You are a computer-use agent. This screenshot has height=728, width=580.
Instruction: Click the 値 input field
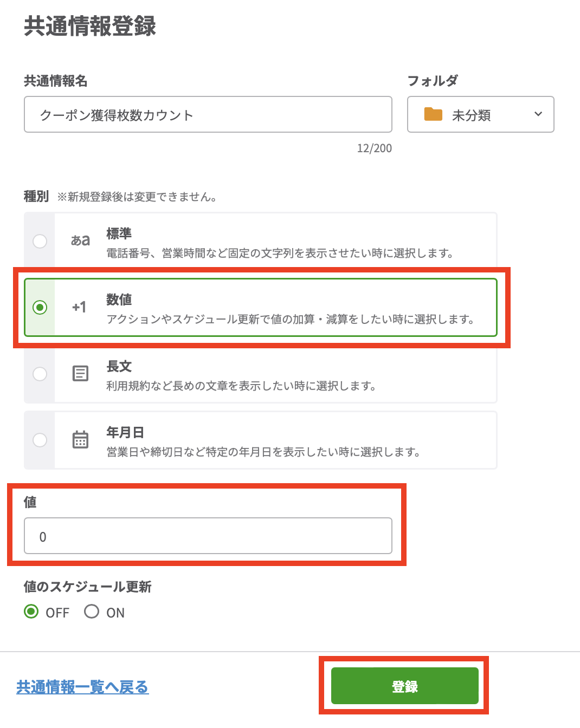coord(208,536)
